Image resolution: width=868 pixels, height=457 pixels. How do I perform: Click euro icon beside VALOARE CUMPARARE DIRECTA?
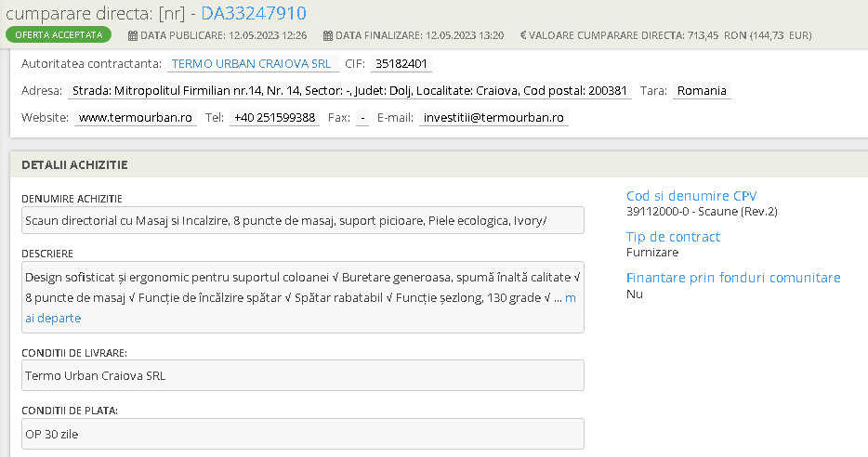coord(523,35)
